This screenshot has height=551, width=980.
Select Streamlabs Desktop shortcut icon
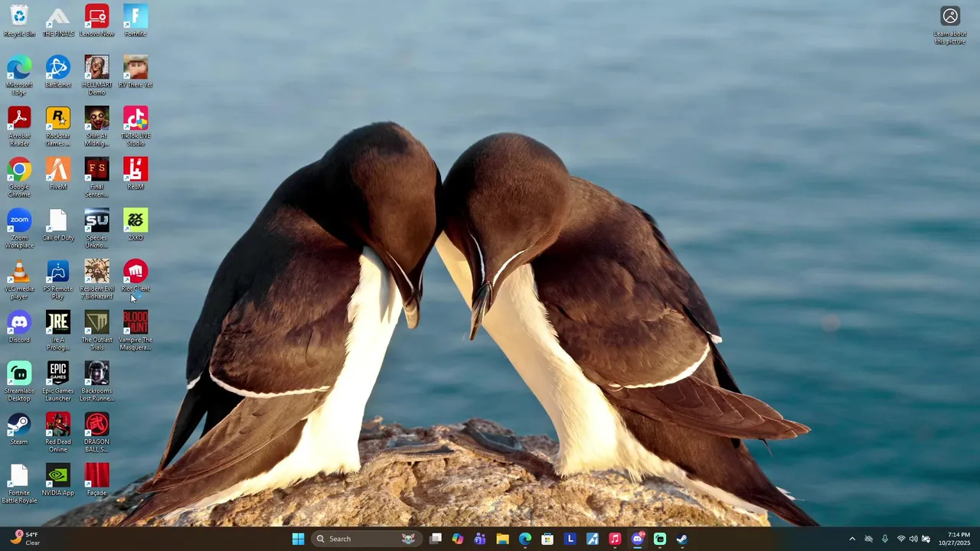tap(19, 381)
